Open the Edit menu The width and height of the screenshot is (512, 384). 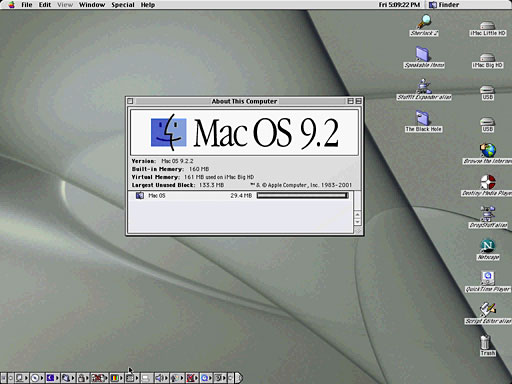[45, 5]
